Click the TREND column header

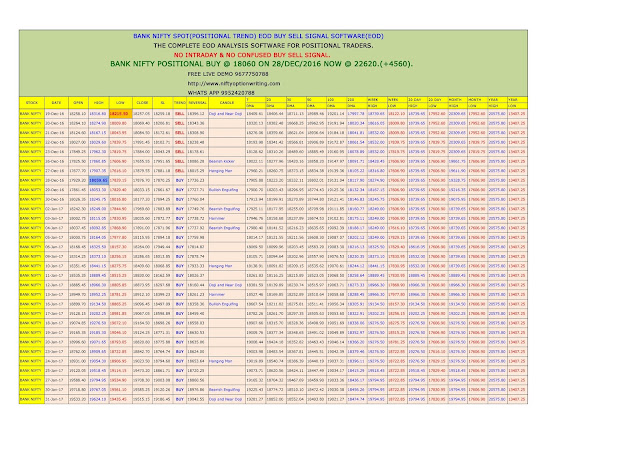(180, 103)
